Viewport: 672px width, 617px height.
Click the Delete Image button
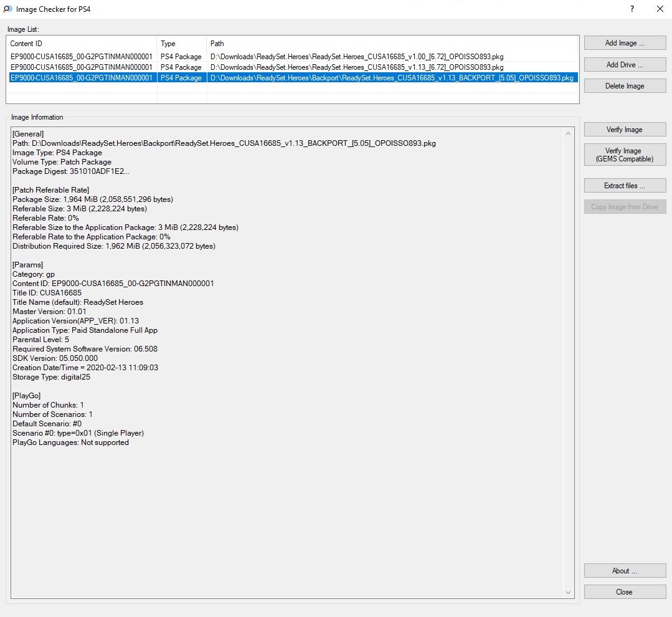pos(625,86)
